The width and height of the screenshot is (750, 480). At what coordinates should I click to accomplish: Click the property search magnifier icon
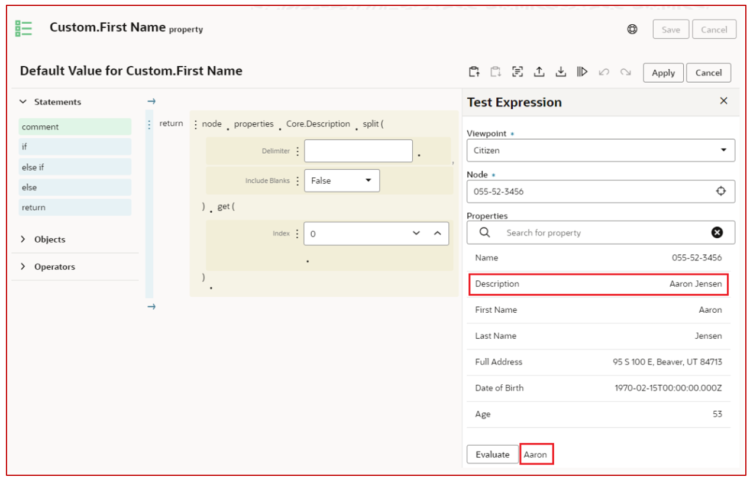[x=485, y=232]
